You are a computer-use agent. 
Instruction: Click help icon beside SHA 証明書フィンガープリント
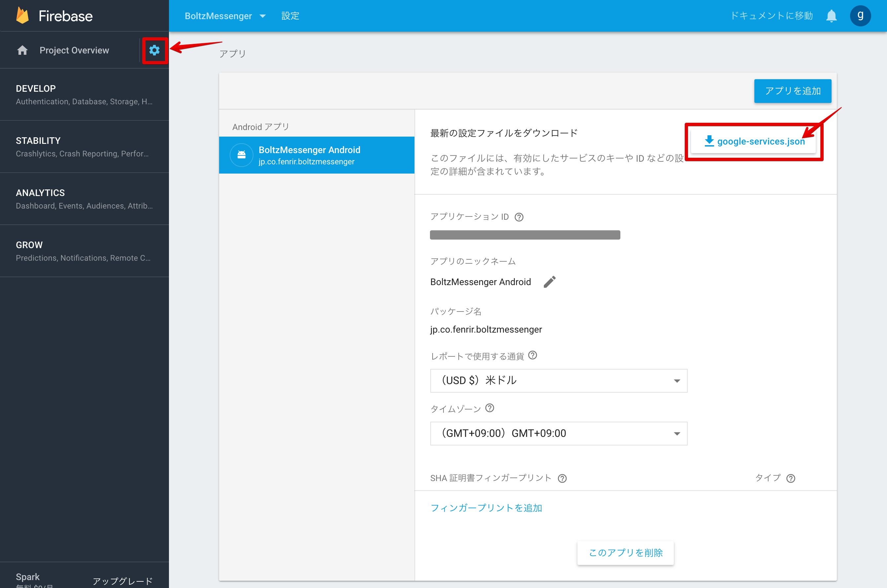pyautogui.click(x=562, y=478)
